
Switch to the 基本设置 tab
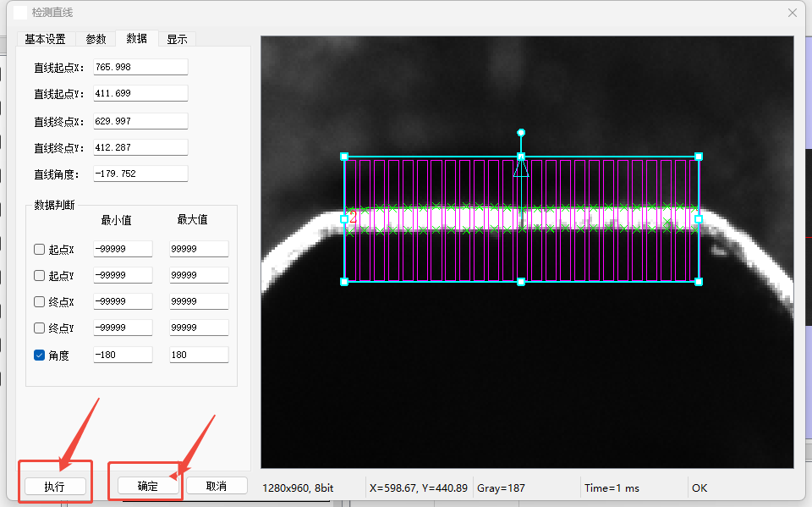tap(45, 39)
